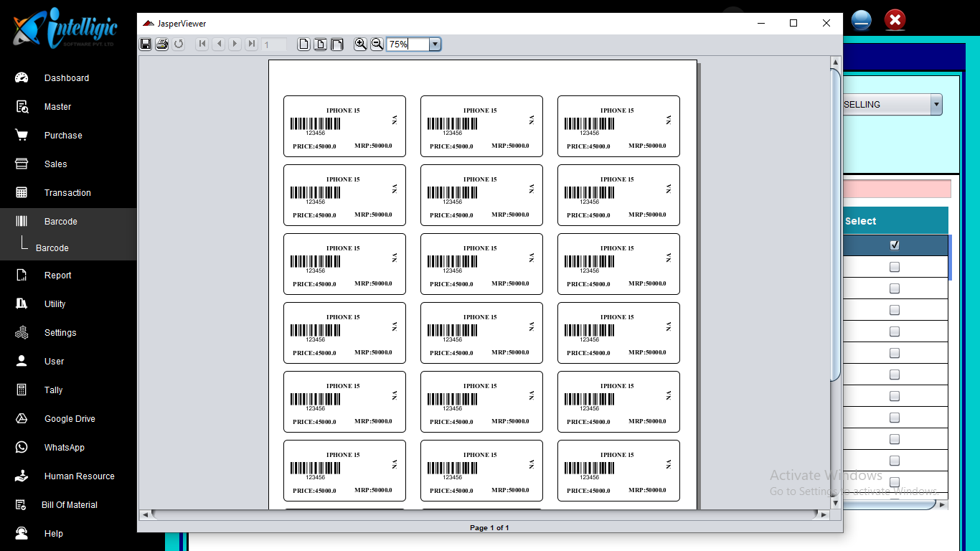Screen dimensions: 980x551
Task: Open the zoom percentage dropdown arrow
Action: click(x=435, y=44)
